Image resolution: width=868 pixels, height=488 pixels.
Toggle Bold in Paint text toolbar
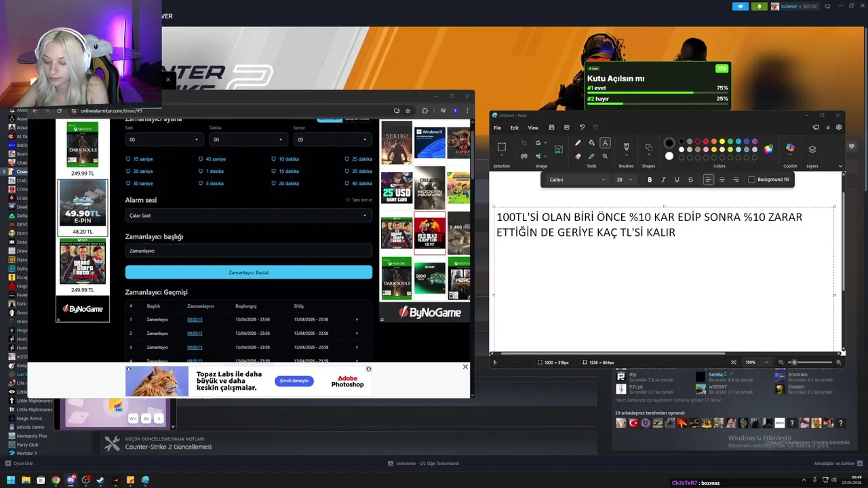pos(650,180)
